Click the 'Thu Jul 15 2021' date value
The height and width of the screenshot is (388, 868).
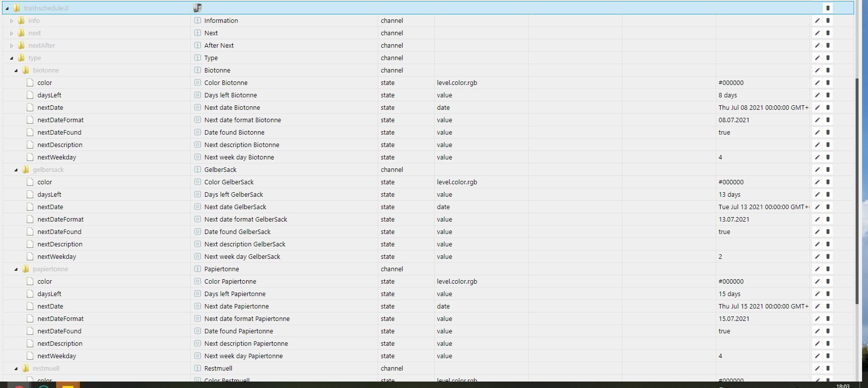[x=763, y=306]
